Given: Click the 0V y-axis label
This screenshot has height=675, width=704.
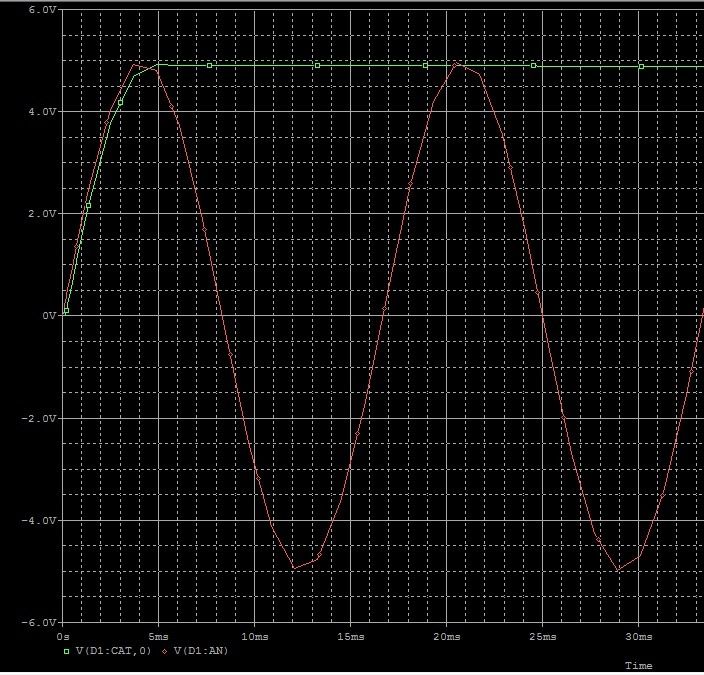Looking at the screenshot, I should tap(49, 316).
